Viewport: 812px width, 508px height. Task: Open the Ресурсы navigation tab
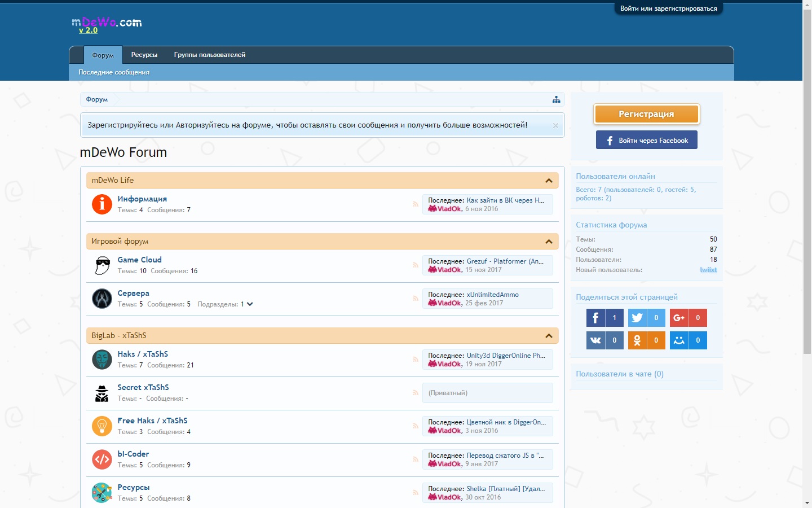click(x=144, y=55)
